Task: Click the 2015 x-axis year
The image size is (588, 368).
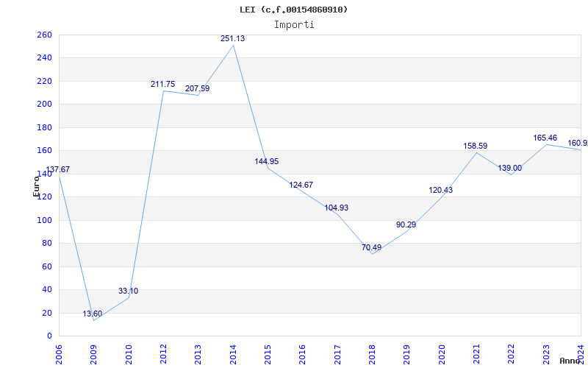Action: [x=268, y=354]
